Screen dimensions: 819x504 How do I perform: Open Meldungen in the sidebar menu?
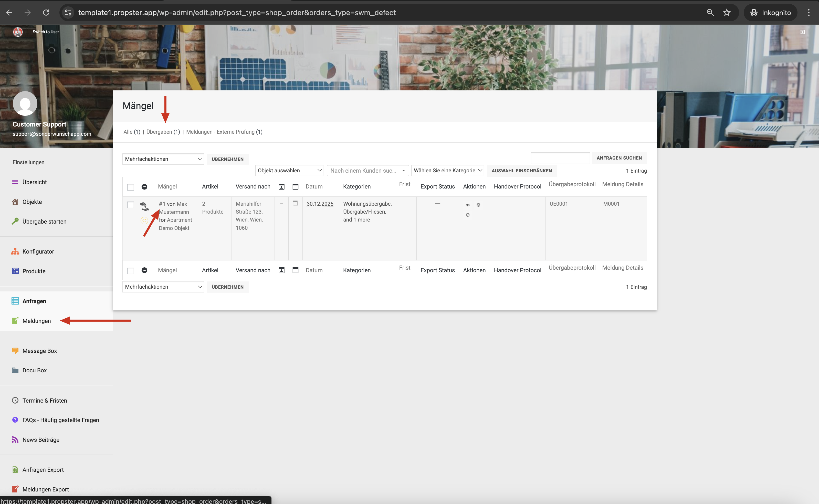pos(37,321)
